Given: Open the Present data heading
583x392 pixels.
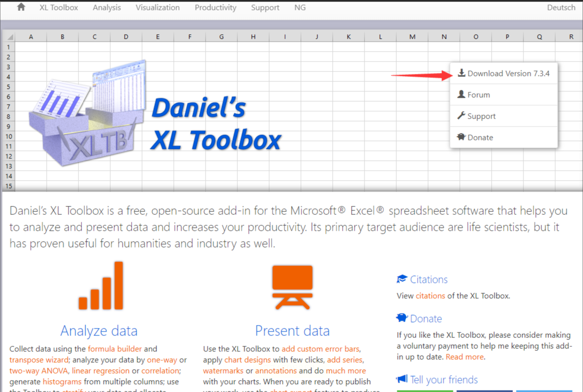Looking at the screenshot, I should 292,330.
